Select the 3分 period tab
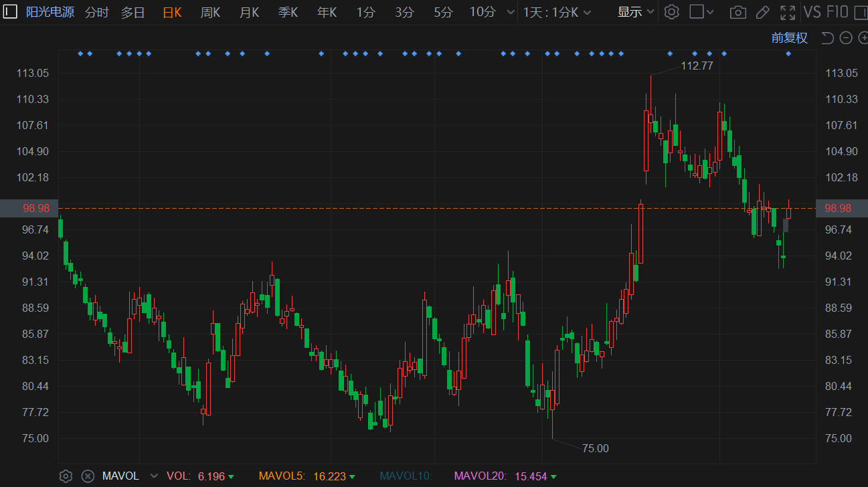868x487 pixels. (x=404, y=12)
